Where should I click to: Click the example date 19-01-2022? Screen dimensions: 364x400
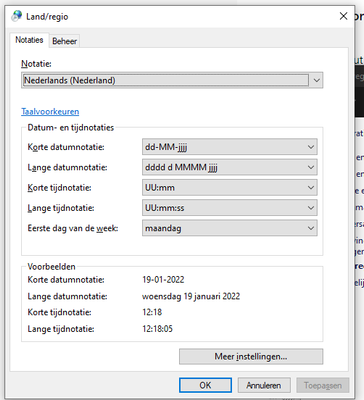coord(163,280)
